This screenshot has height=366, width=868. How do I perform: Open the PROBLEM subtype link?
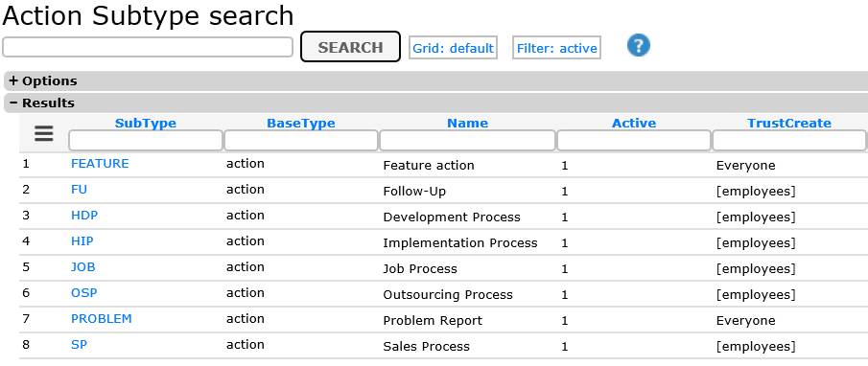[102, 319]
